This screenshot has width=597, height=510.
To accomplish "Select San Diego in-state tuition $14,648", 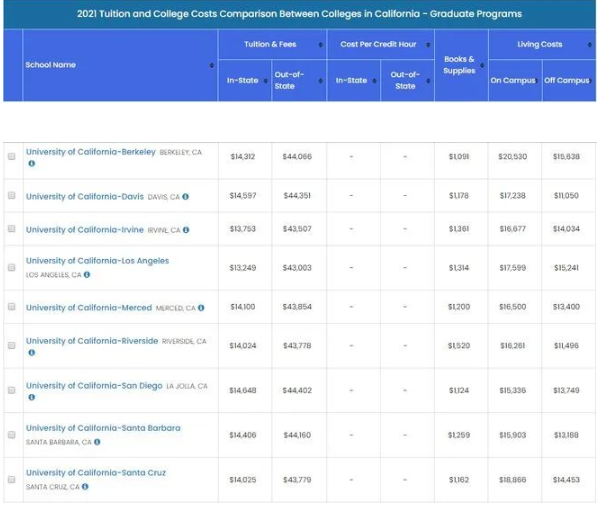I will pyautogui.click(x=243, y=390).
